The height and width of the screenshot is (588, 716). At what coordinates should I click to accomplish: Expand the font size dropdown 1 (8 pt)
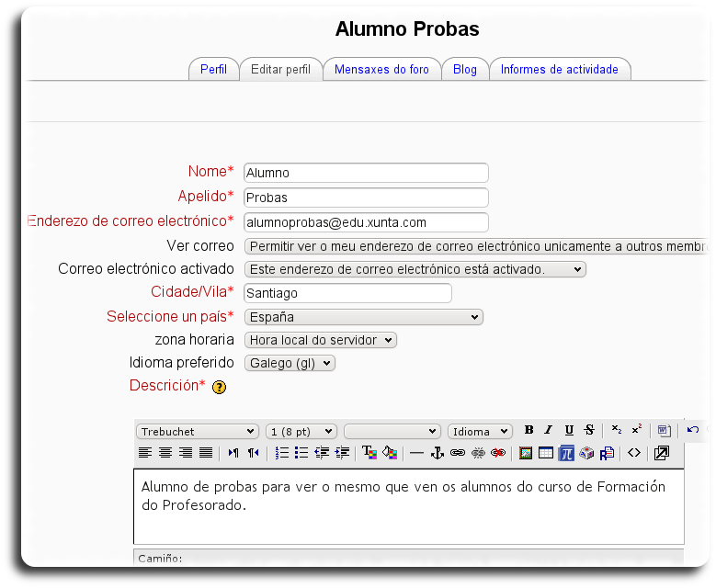point(301,431)
